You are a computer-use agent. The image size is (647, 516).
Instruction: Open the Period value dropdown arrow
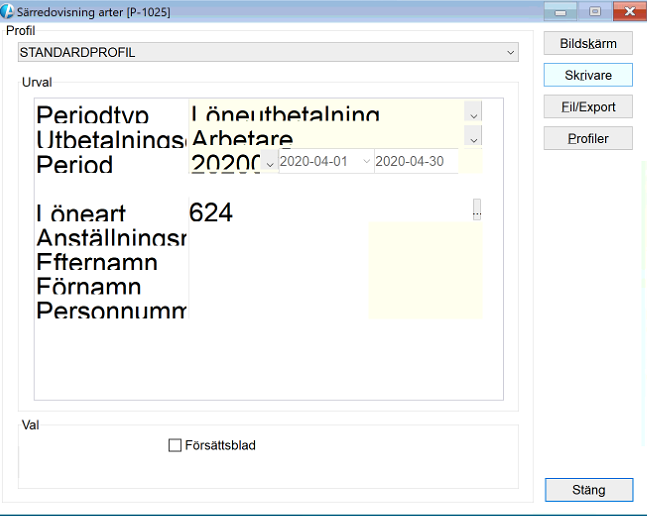click(x=270, y=161)
